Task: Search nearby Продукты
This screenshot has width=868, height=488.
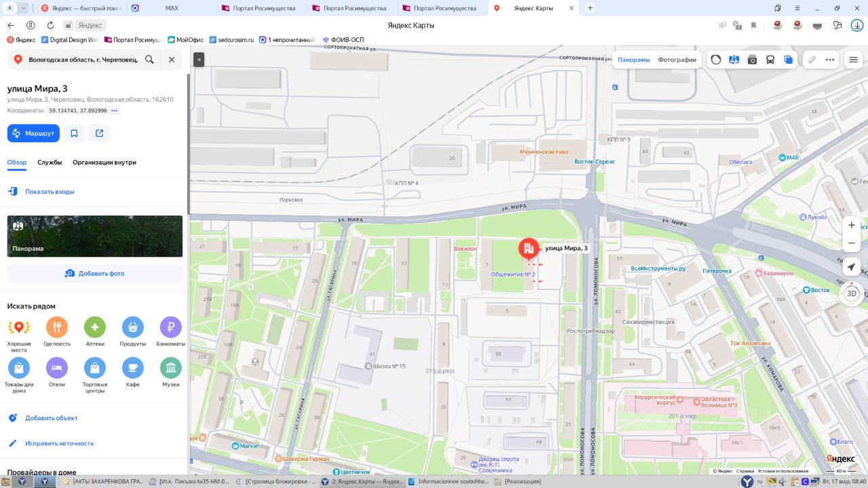Action: pos(133,333)
